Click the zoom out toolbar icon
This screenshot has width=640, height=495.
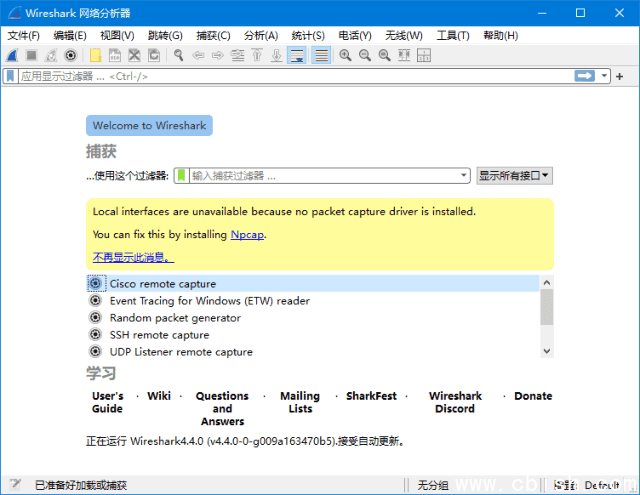click(365, 55)
